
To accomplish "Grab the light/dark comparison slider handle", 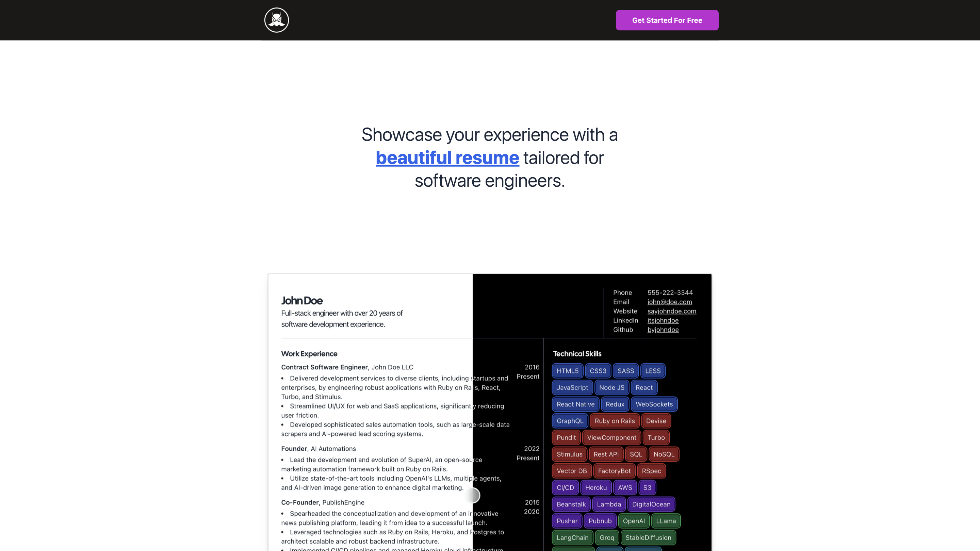I will pos(472,496).
